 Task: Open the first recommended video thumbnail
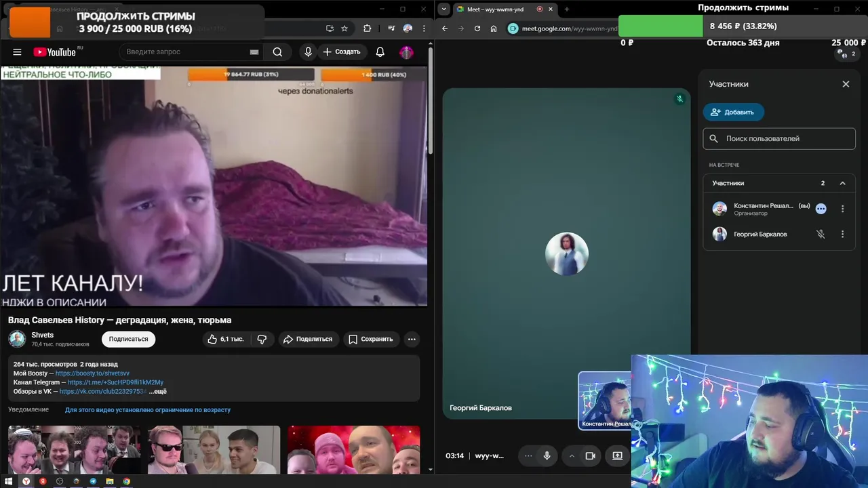coord(74,449)
